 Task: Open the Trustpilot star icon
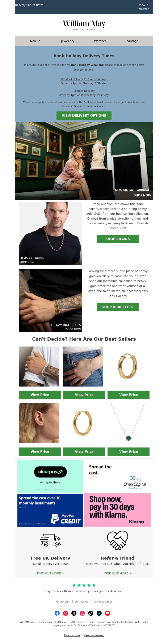(x=99, y=613)
